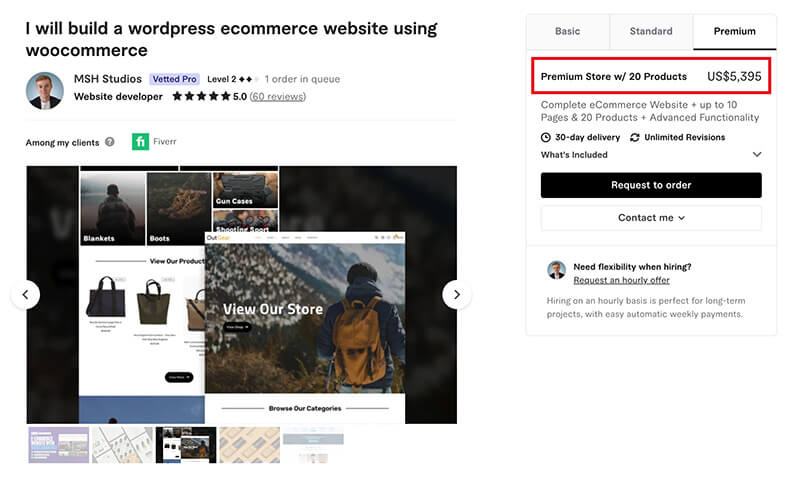The image size is (800, 485).
Task: Select the Basic package tab
Action: tap(568, 32)
